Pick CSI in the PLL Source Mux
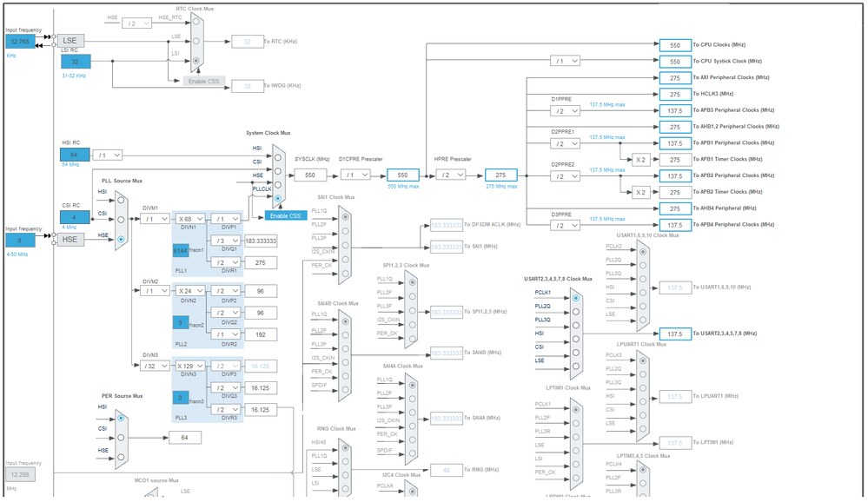This screenshot has width=868, height=502. (x=121, y=220)
